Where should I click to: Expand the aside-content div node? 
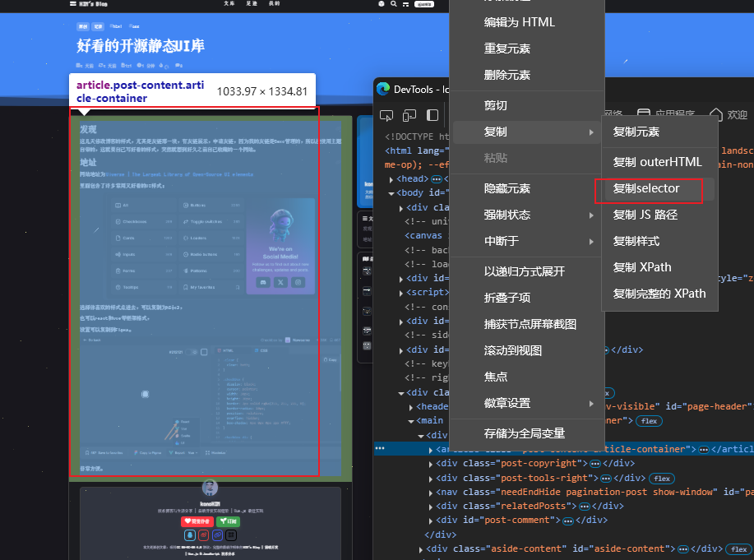(x=421, y=549)
